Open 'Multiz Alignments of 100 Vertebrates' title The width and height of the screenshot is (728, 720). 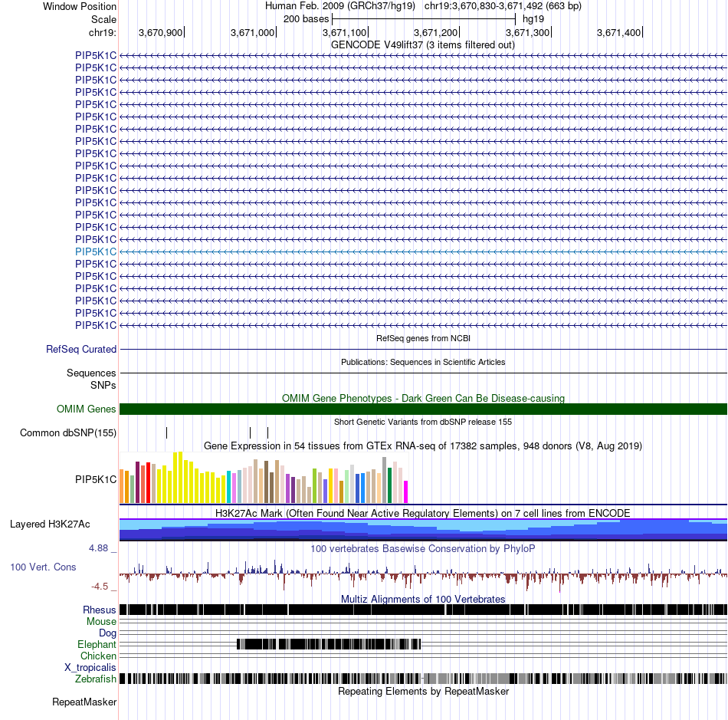[423, 599]
